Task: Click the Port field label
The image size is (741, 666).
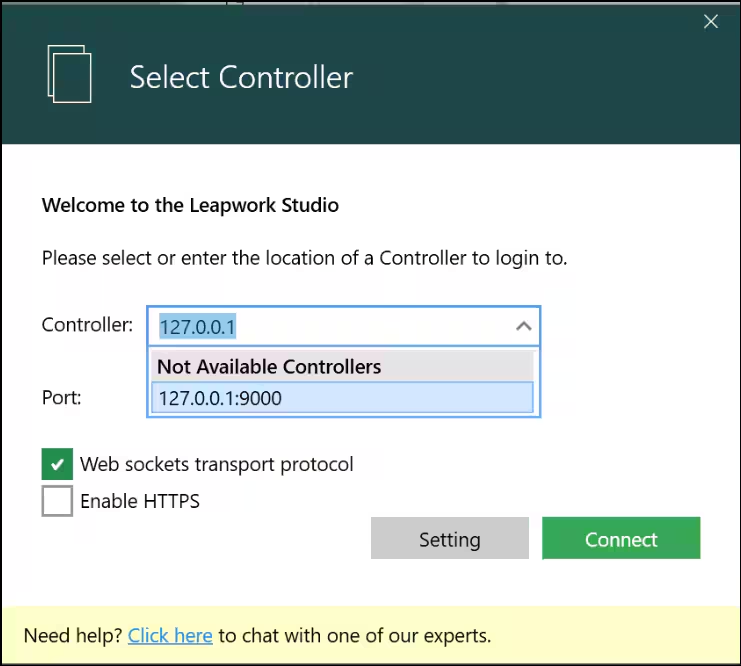Action: tap(61, 397)
